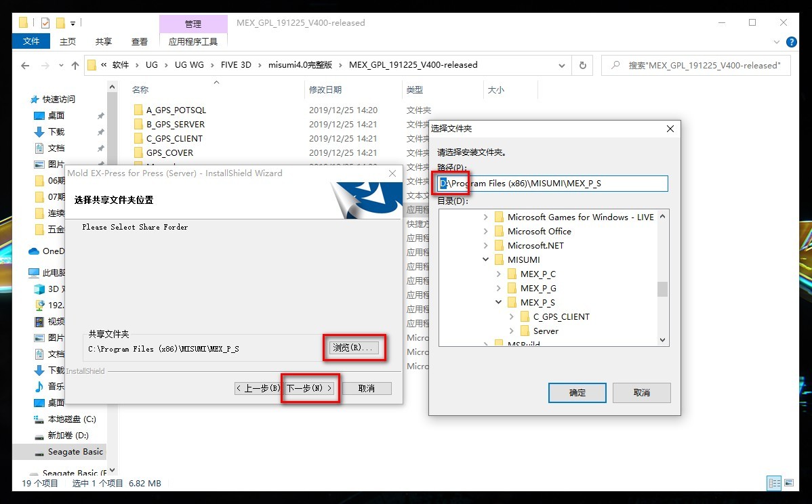
Task: Click the back navigation arrow
Action: [24, 64]
